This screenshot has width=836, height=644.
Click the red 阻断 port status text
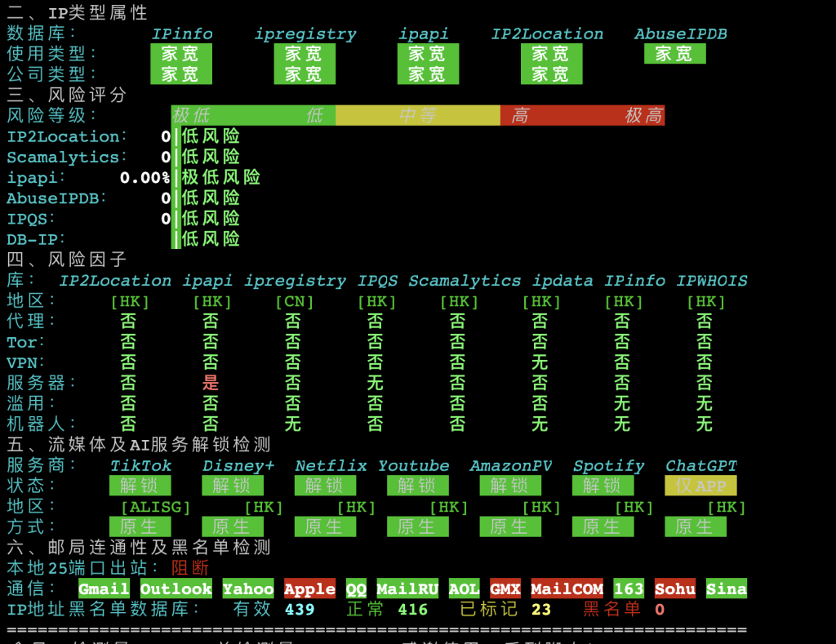[190, 568]
